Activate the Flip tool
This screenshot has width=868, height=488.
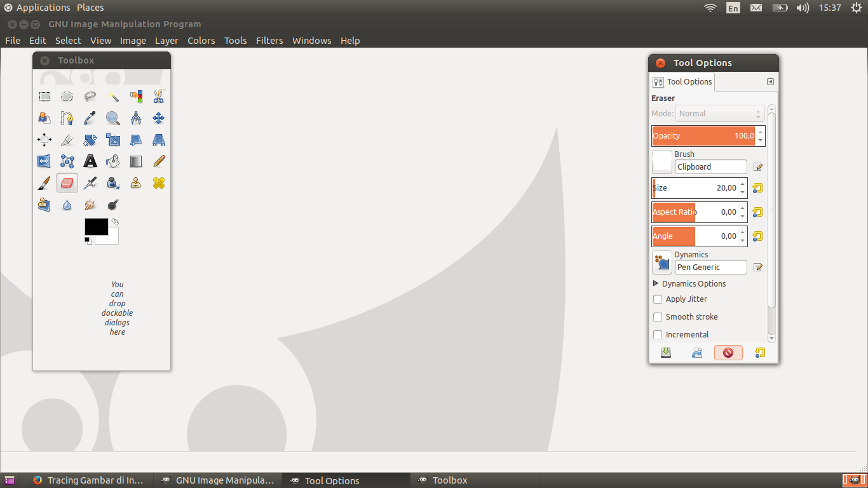pyautogui.click(x=44, y=161)
